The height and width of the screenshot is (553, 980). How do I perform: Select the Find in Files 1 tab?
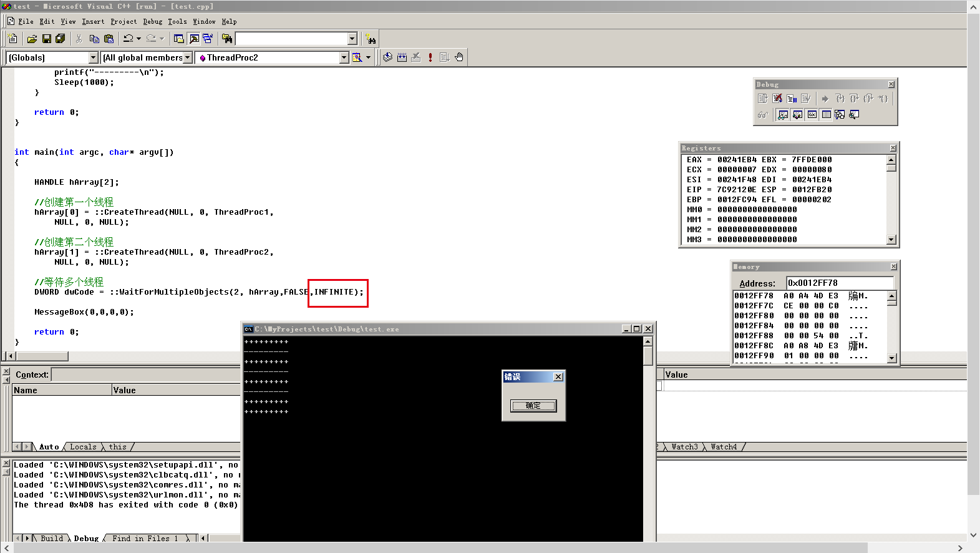click(145, 538)
